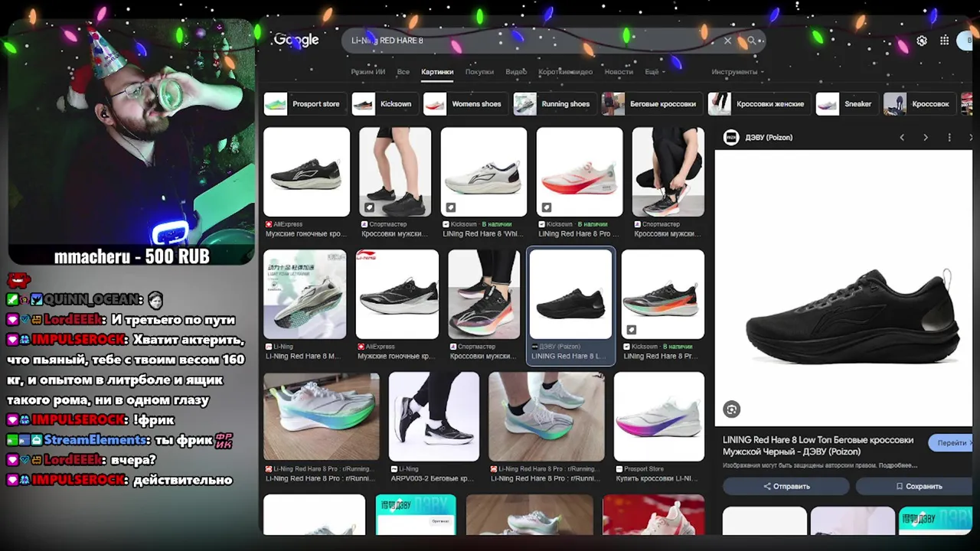Select the Кроссовки женские filter chip
980x551 pixels.
point(759,104)
